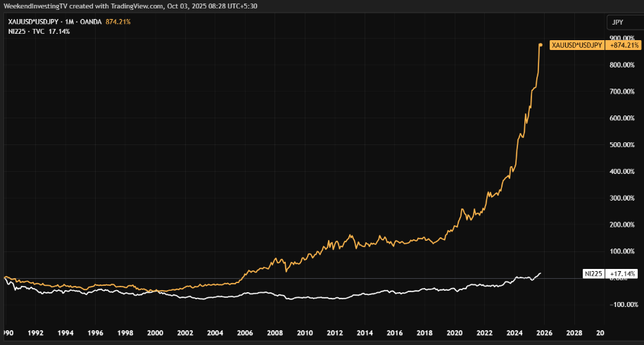Screen dimensions: 644x345
Task: Click the XAUUSD*USDJPY symbol legend title
Action: coord(40,22)
